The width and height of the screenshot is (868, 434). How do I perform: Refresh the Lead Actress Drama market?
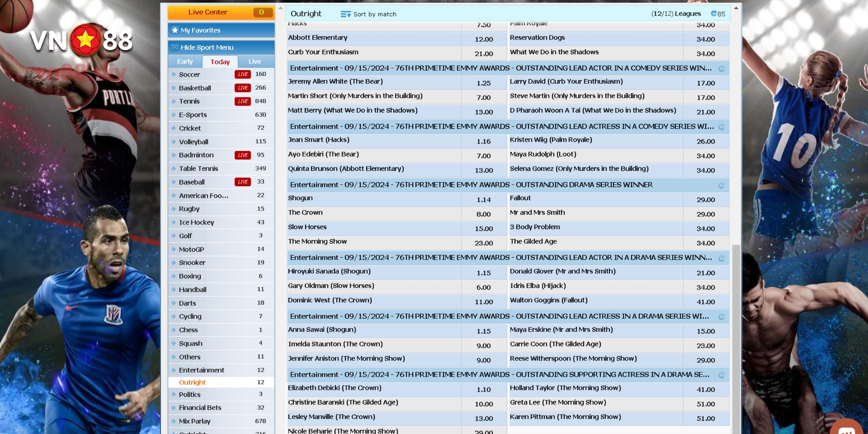tap(721, 317)
